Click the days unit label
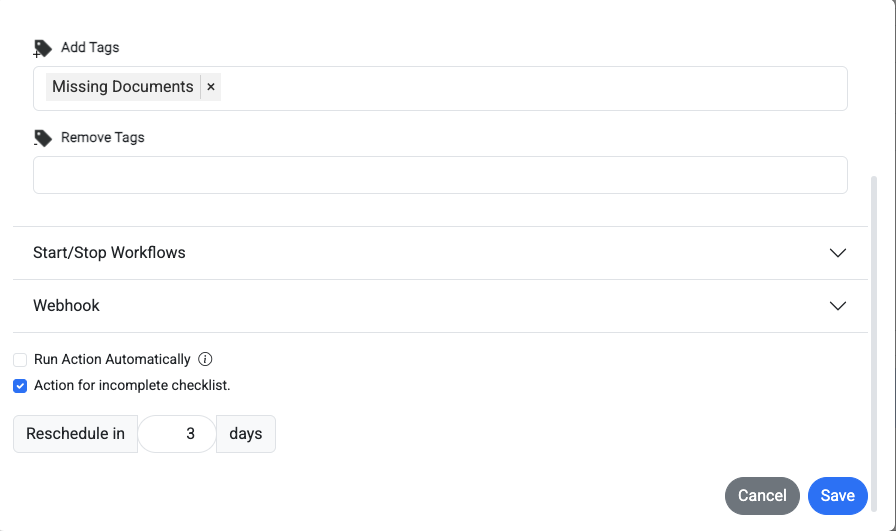The width and height of the screenshot is (896, 531). [246, 434]
